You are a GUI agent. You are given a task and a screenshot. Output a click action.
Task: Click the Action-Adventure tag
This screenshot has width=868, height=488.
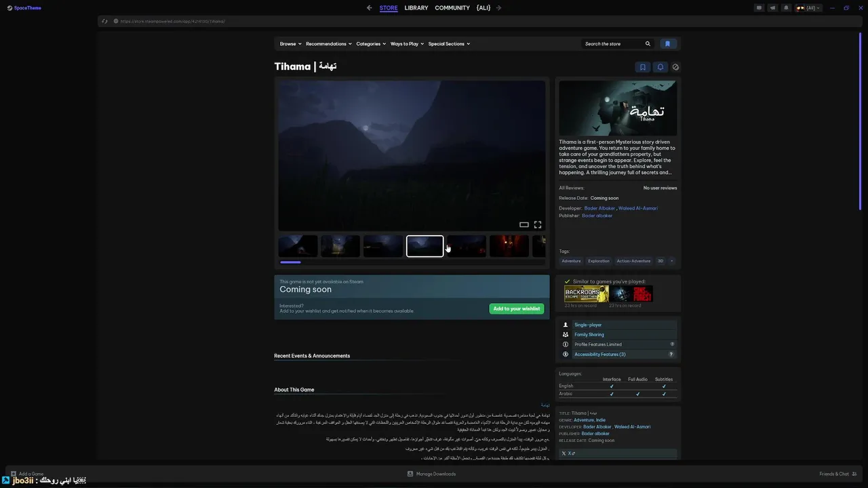(x=633, y=261)
